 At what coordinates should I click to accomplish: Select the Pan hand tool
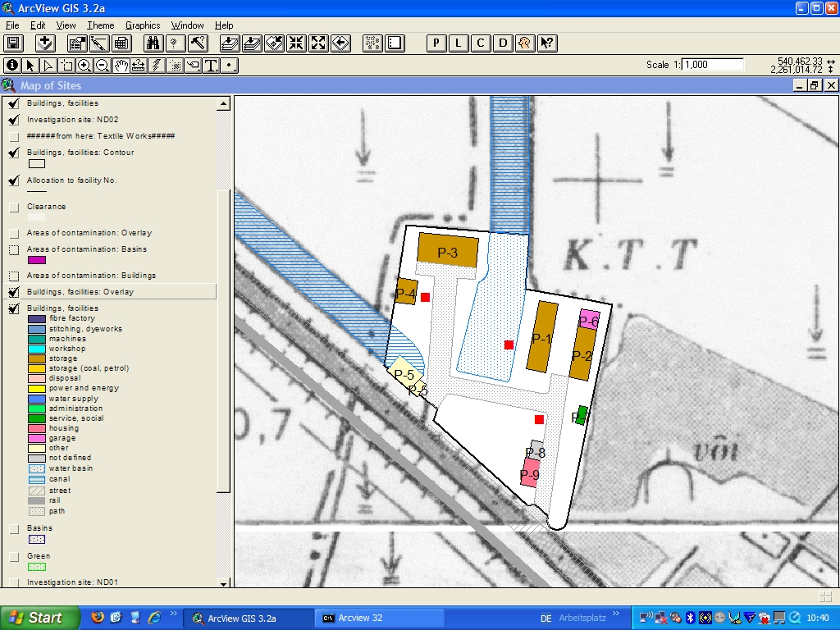pos(121,66)
